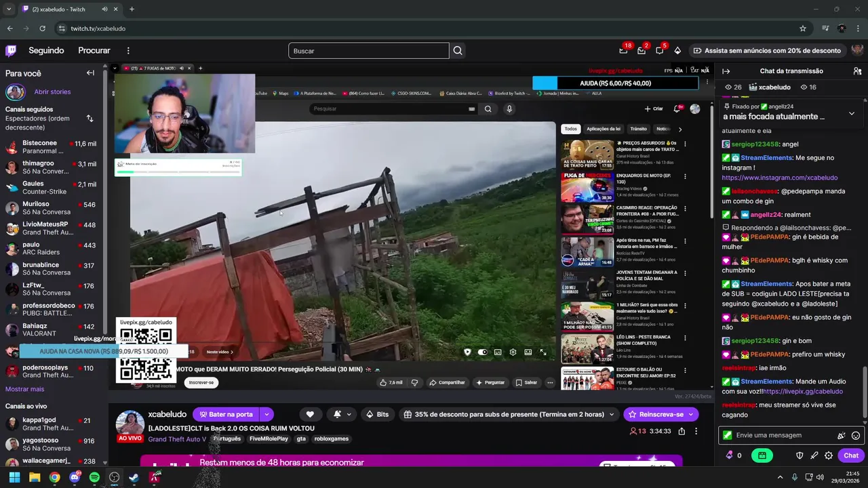The image size is (868, 488).
Task: Collapse the Para você sidebar
Action: tap(90, 73)
